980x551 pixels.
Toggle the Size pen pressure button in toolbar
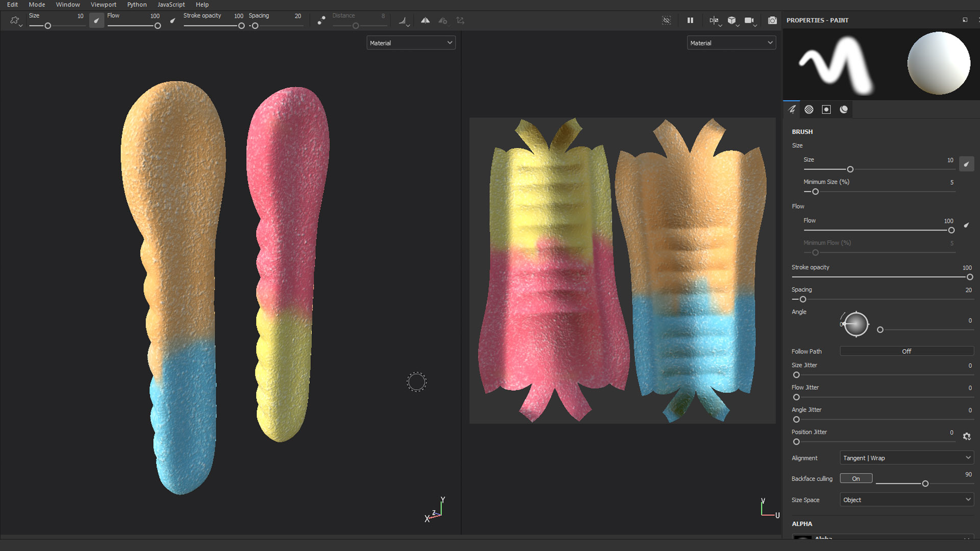coord(96,20)
